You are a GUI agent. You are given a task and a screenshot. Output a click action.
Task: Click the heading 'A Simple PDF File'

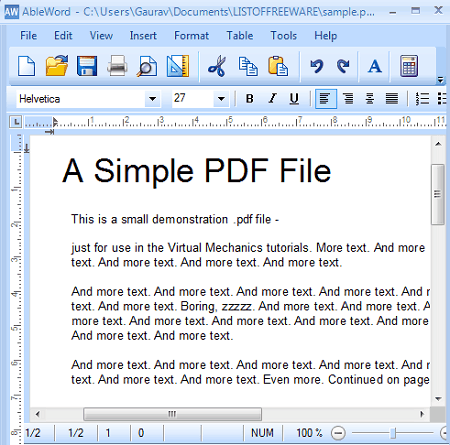tap(197, 171)
